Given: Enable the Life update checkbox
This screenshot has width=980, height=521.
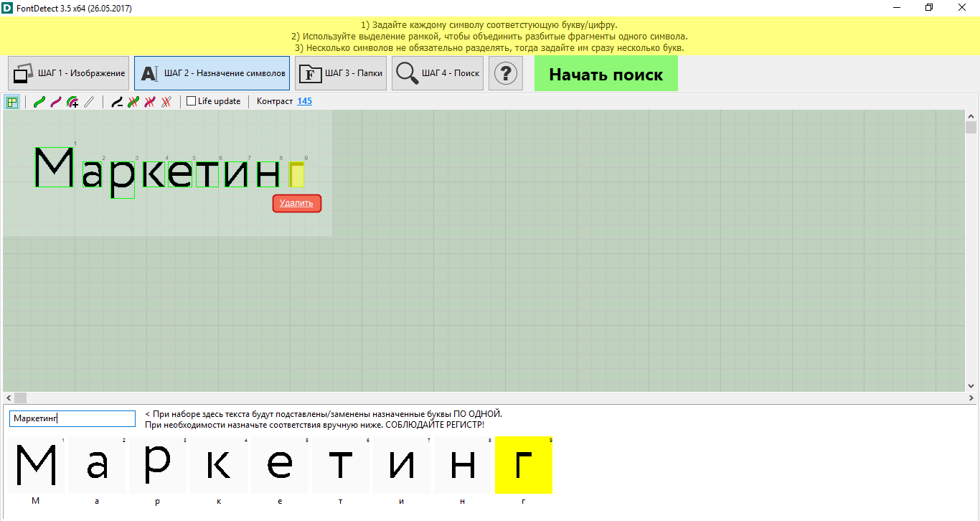Looking at the screenshot, I should click(x=192, y=101).
